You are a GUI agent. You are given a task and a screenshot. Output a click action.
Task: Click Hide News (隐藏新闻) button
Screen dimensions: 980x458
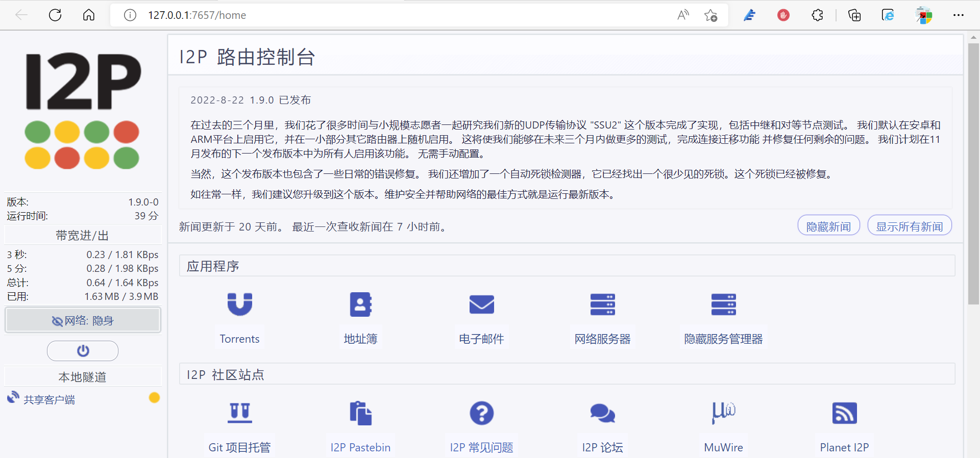[x=829, y=226]
